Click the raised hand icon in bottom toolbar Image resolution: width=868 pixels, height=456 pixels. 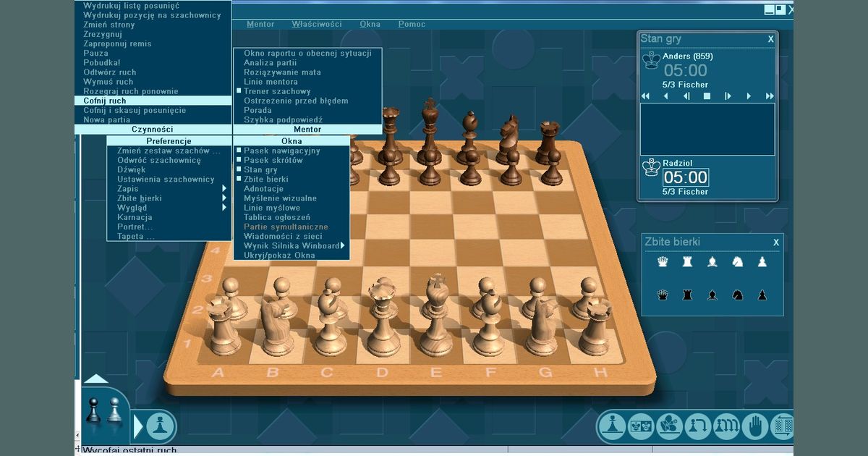pyautogui.click(x=755, y=425)
